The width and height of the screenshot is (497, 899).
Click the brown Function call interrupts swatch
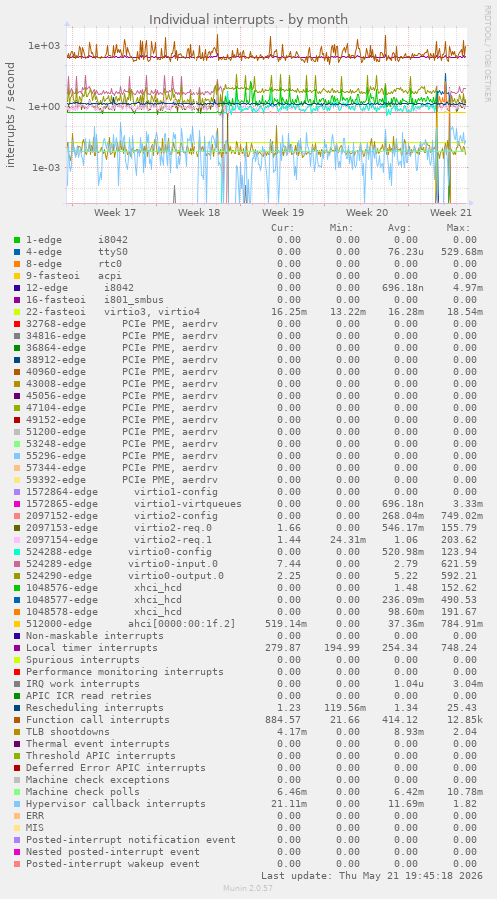click(17, 720)
